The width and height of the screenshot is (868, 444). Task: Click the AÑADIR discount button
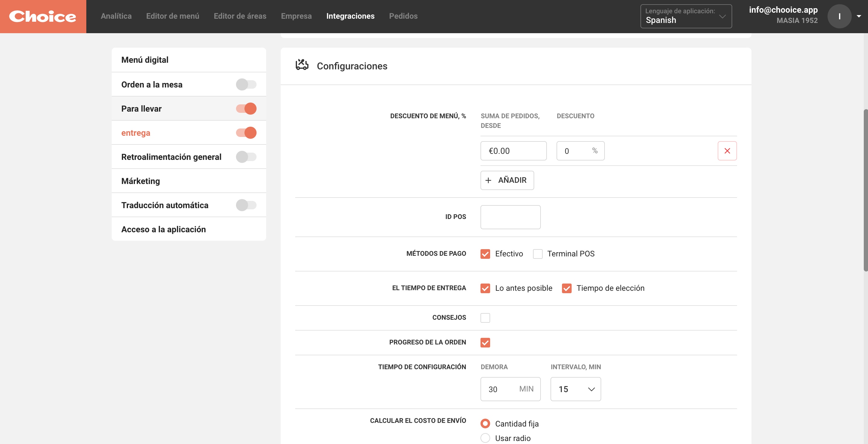tap(507, 180)
